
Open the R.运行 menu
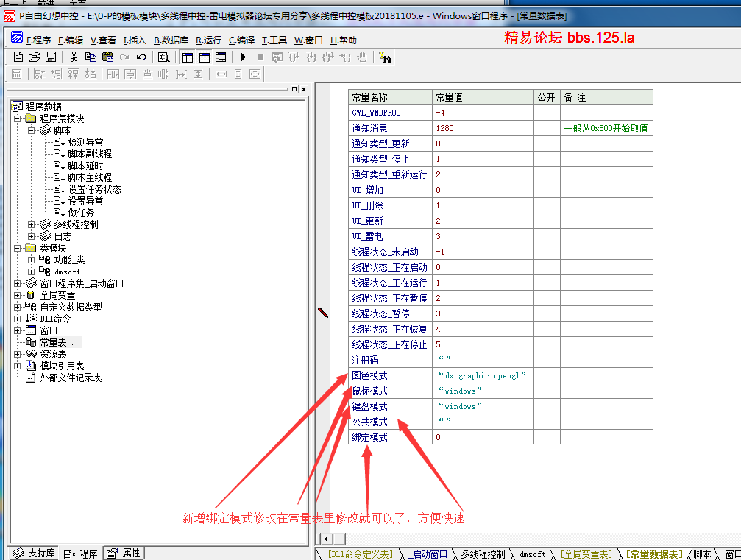click(x=208, y=40)
